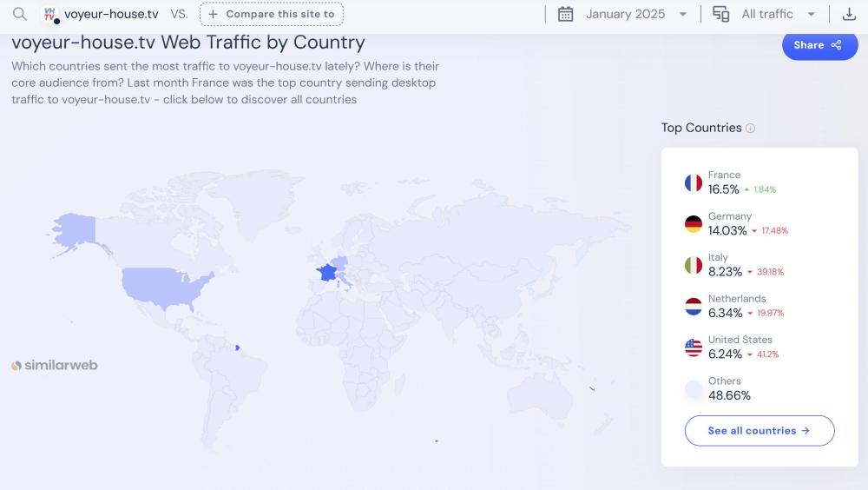Click the Italy flag icon
This screenshot has width=868, height=490.
tap(693, 265)
